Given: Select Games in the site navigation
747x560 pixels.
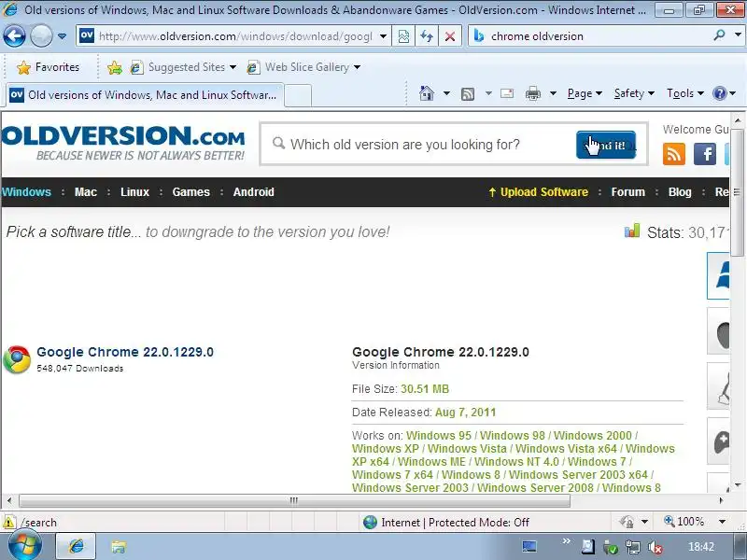Looking at the screenshot, I should (191, 192).
